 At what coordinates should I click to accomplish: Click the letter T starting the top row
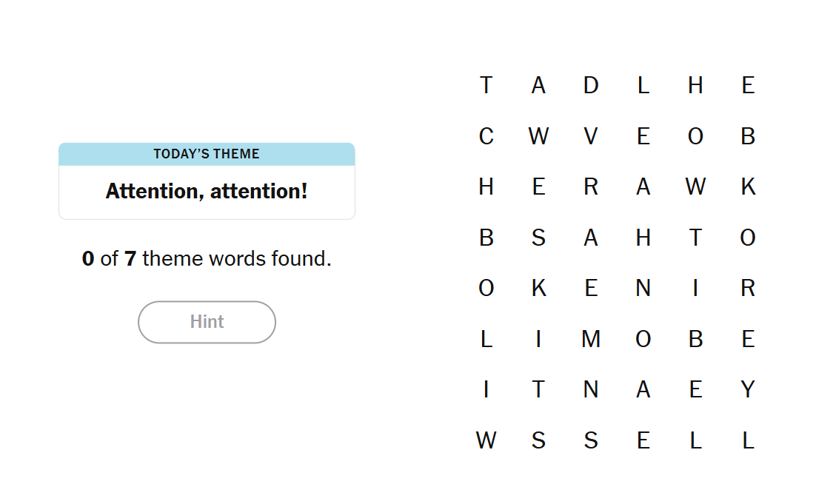[486, 85]
